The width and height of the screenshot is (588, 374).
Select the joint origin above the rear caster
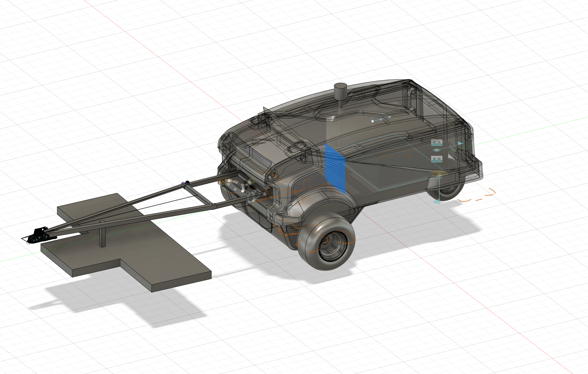(439, 175)
